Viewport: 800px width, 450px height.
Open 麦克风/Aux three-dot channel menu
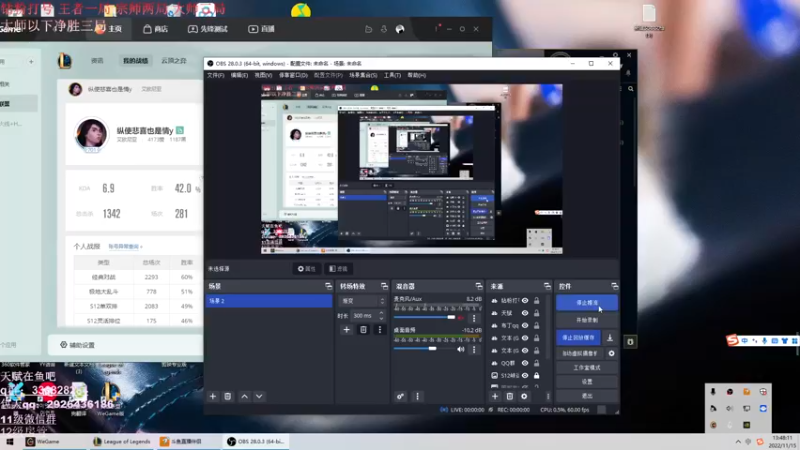tap(474, 318)
